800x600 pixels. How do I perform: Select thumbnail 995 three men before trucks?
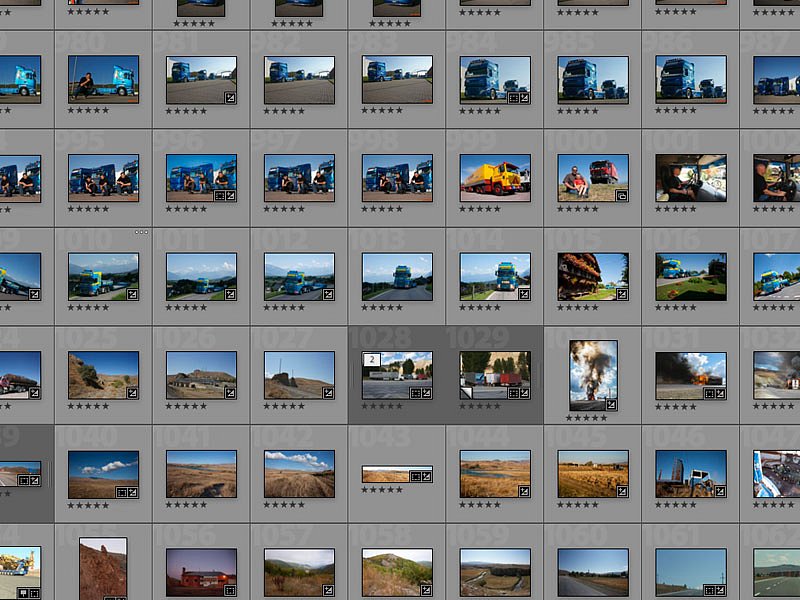[x=104, y=178]
